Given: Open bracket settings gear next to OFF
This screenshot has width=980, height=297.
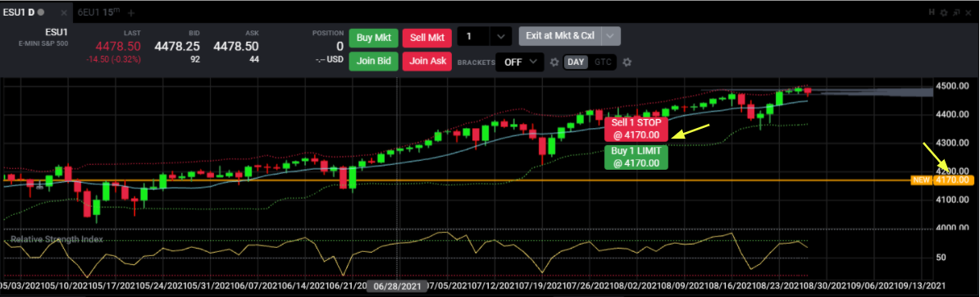Looking at the screenshot, I should coord(554,62).
